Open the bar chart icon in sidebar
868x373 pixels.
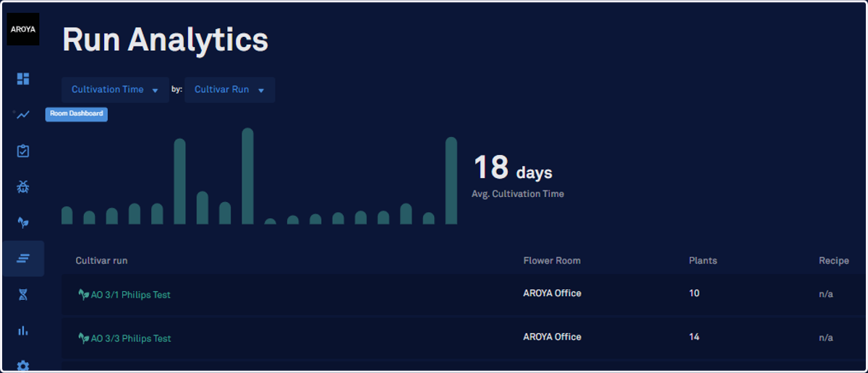pyautogui.click(x=23, y=330)
